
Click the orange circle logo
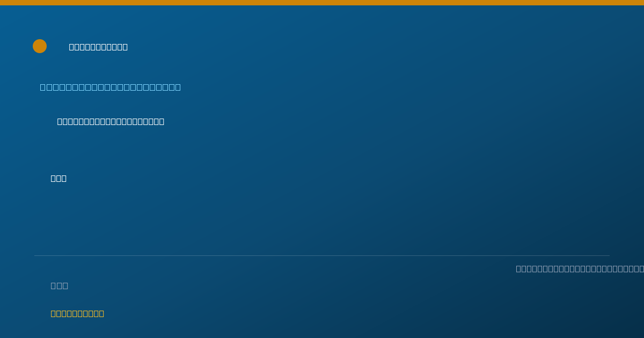40,46
